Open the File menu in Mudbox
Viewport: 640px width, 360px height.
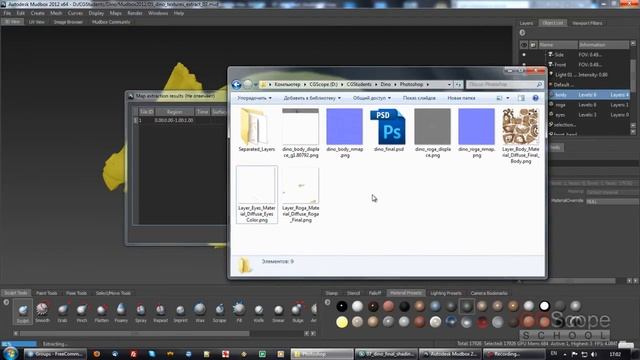point(7,13)
